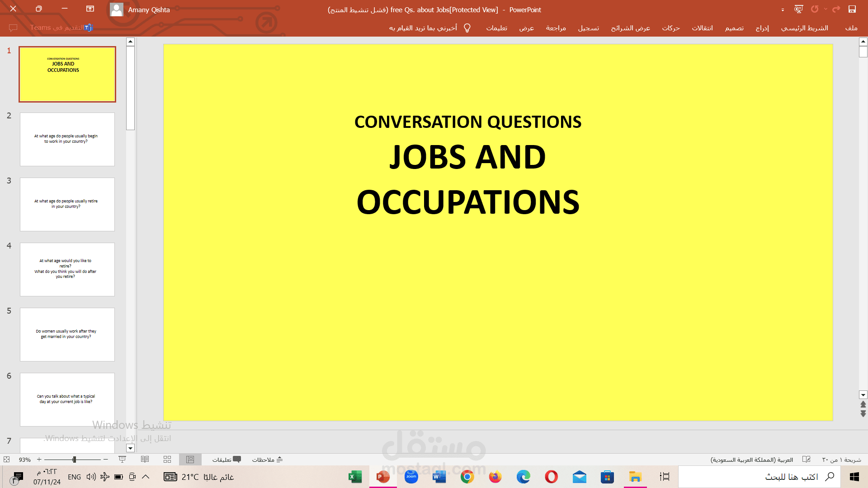Screen dimensions: 868x488
Task: Switch to Slide Sorter view
Action: 167,460
